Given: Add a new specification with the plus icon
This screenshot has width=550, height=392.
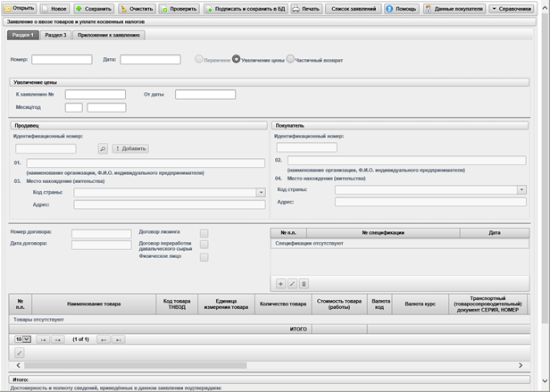Looking at the screenshot, I should click(x=280, y=283).
